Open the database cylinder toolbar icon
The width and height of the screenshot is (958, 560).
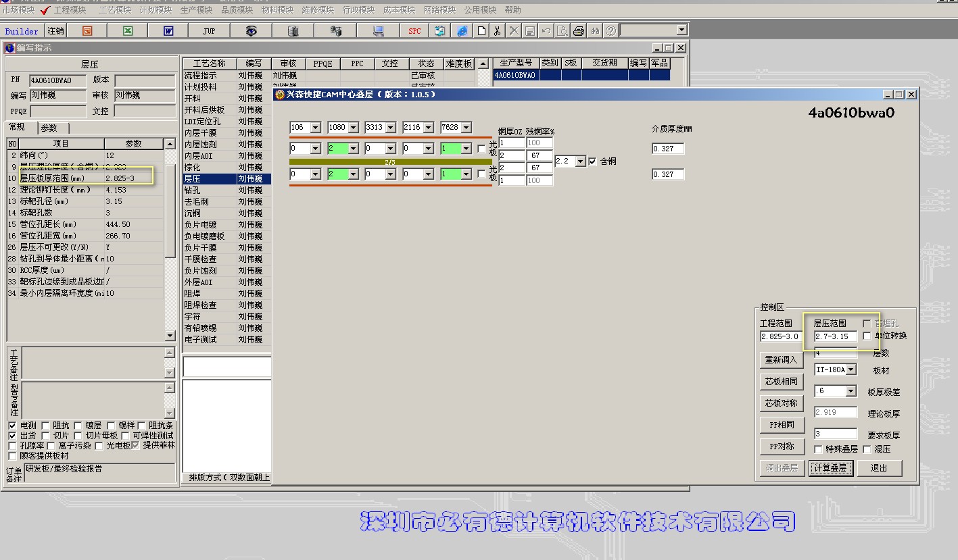click(x=293, y=31)
